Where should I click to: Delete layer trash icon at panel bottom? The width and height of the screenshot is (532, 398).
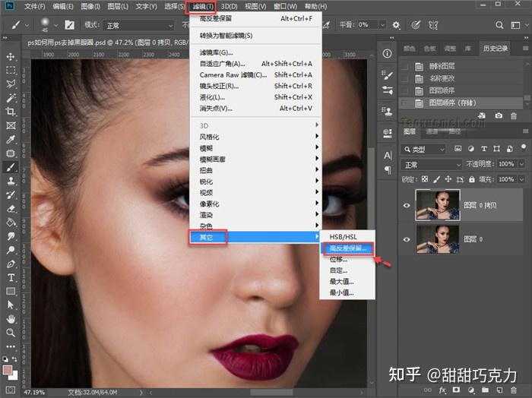coord(514,390)
